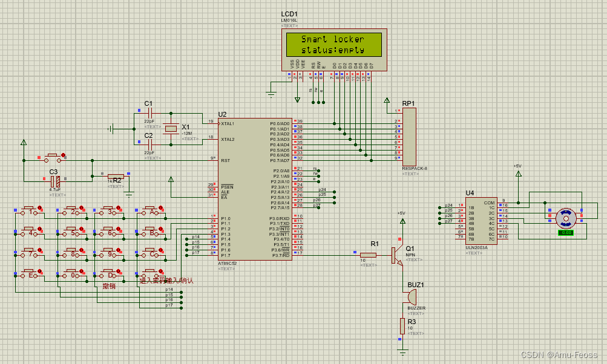Select NPN transistor Q1

point(398,255)
